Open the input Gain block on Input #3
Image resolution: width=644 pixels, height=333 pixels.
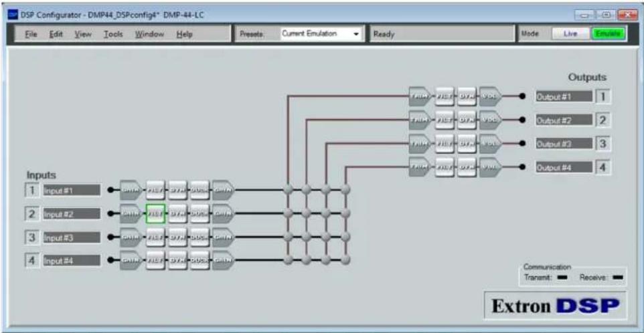[x=131, y=237]
